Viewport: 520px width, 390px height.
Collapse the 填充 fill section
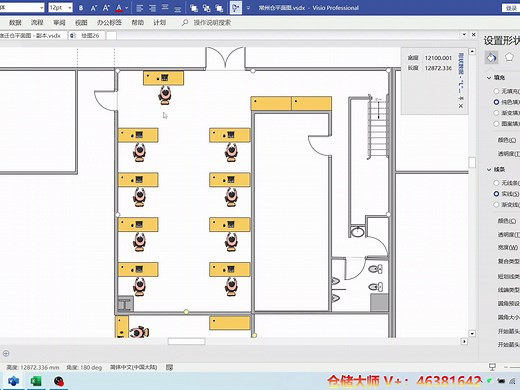coord(489,78)
